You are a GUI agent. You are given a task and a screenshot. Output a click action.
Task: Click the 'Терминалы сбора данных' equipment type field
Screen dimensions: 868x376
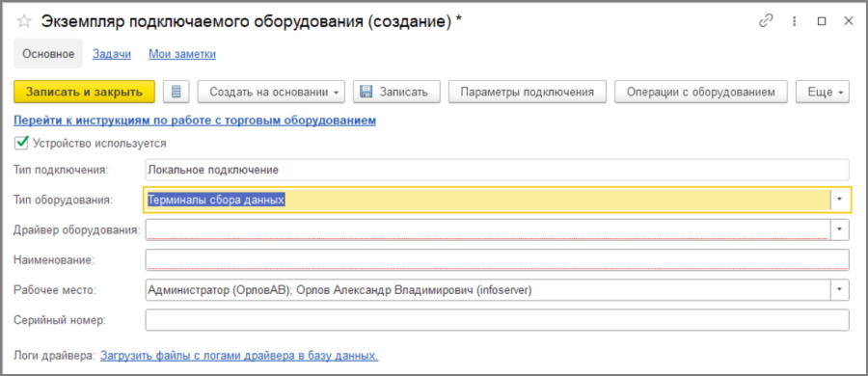point(487,200)
